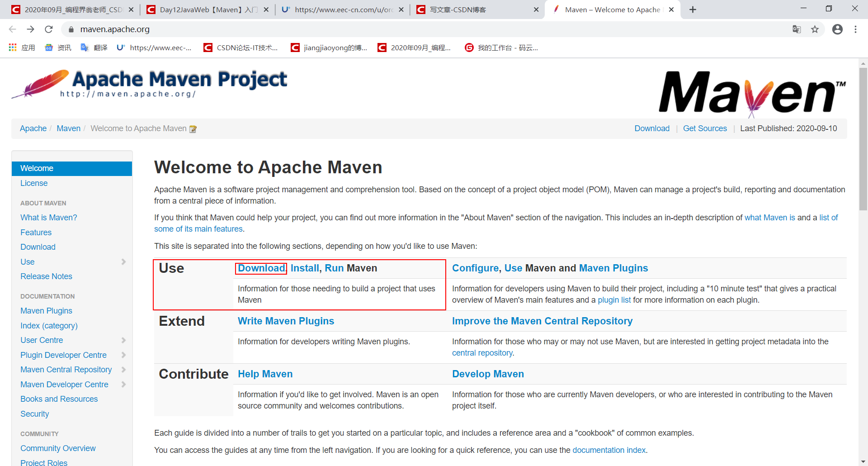Image resolution: width=868 pixels, height=466 pixels.
Task: Open the 我的工作台 - 码云 bookmark
Action: click(x=501, y=48)
